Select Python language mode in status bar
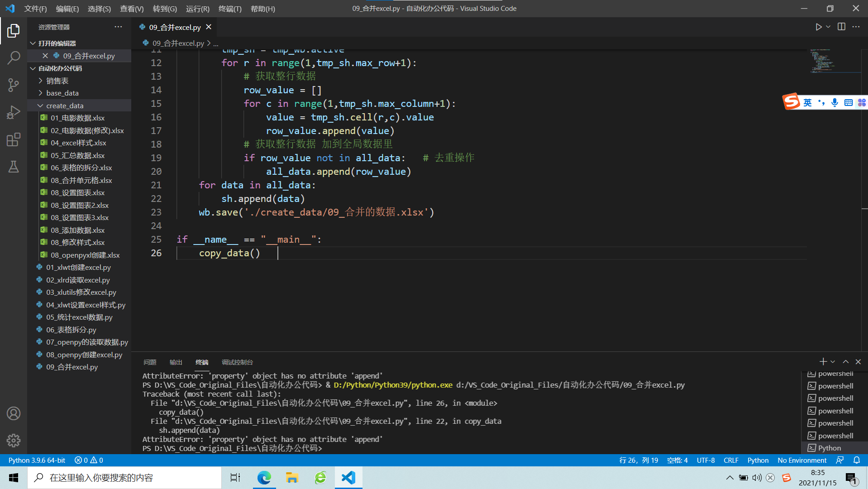The image size is (868, 489). (758, 460)
